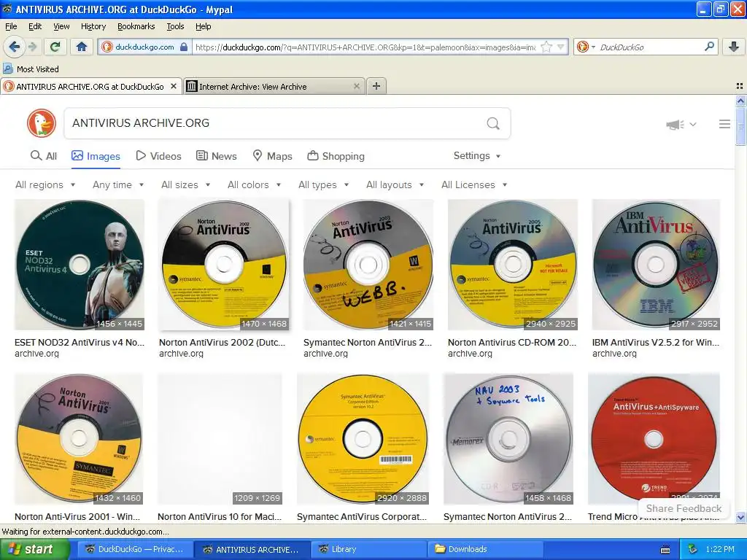Expand the All regions filter

point(45,184)
